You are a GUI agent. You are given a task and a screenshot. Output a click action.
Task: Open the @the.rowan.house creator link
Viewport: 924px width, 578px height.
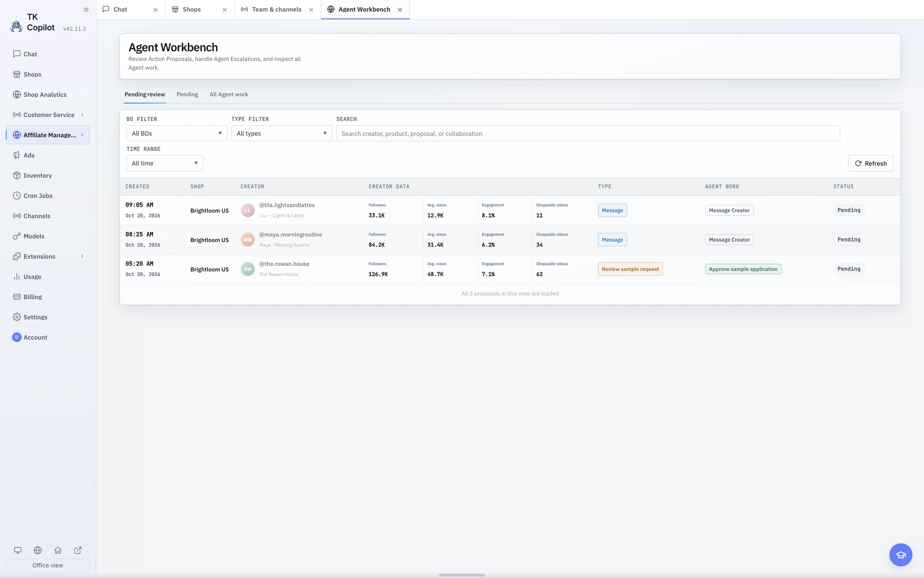284,264
